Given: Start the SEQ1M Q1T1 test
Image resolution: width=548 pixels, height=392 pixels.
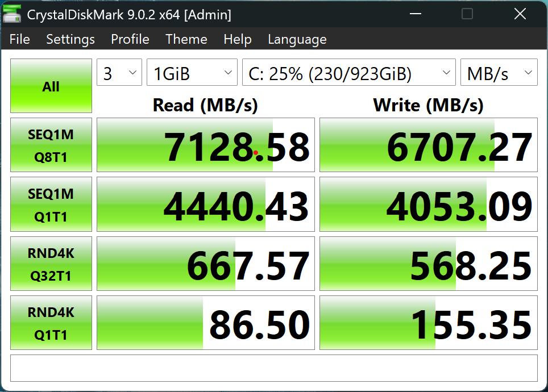Looking at the screenshot, I should (51, 205).
